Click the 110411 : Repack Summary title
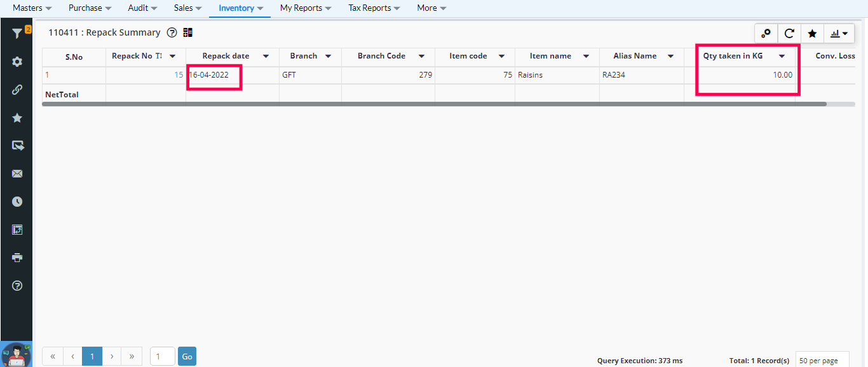This screenshot has height=367, width=868. [x=104, y=32]
